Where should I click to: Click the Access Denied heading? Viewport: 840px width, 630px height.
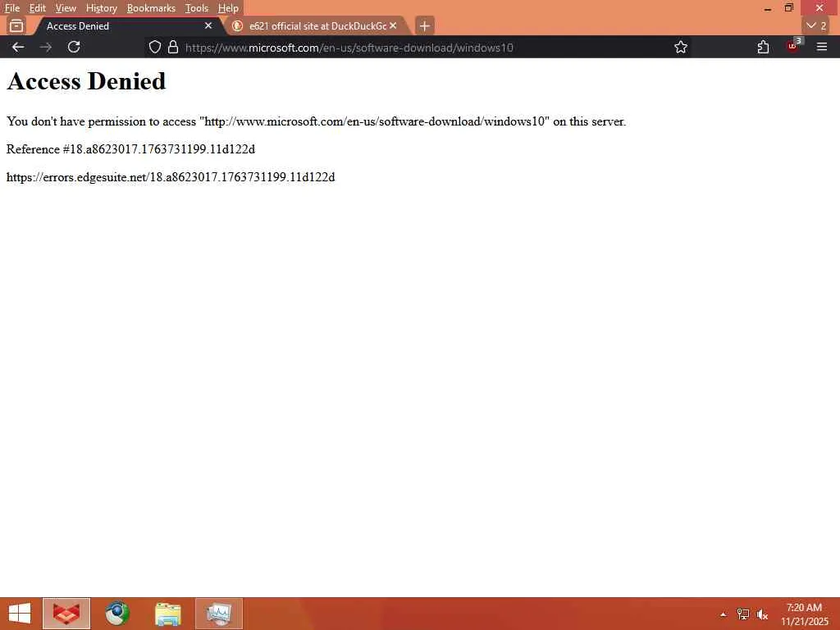coord(86,81)
